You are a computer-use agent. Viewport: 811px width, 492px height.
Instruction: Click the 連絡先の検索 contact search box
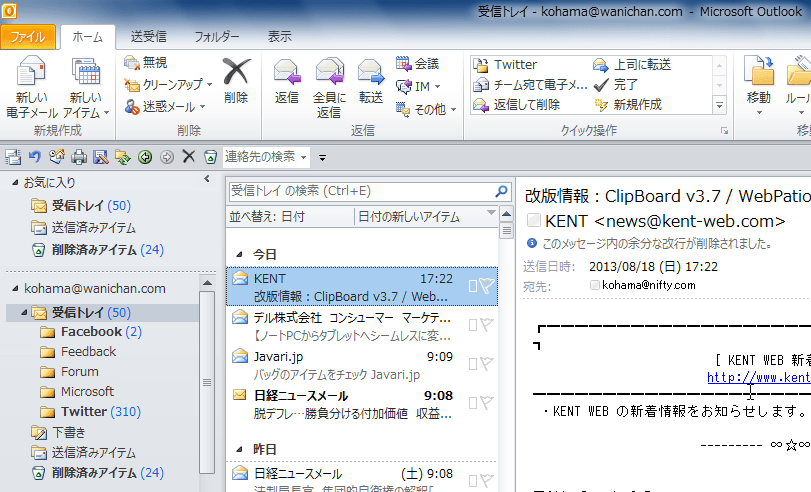pos(261,157)
